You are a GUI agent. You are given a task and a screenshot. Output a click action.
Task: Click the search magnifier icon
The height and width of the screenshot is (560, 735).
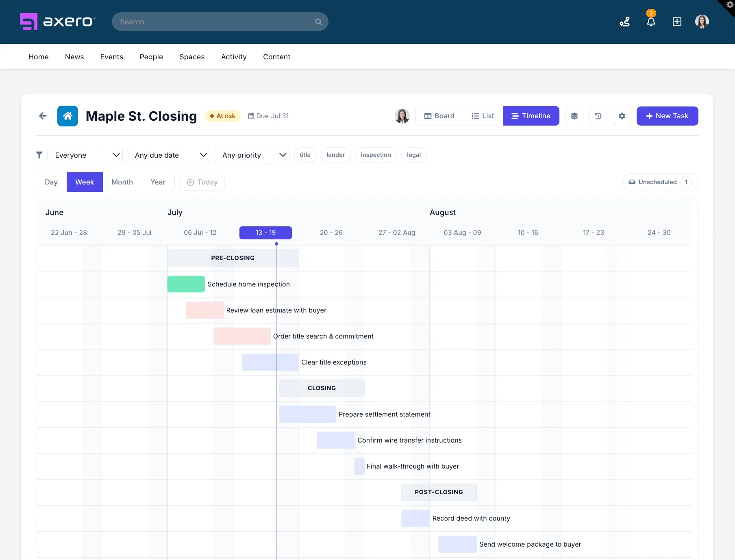pyautogui.click(x=318, y=22)
